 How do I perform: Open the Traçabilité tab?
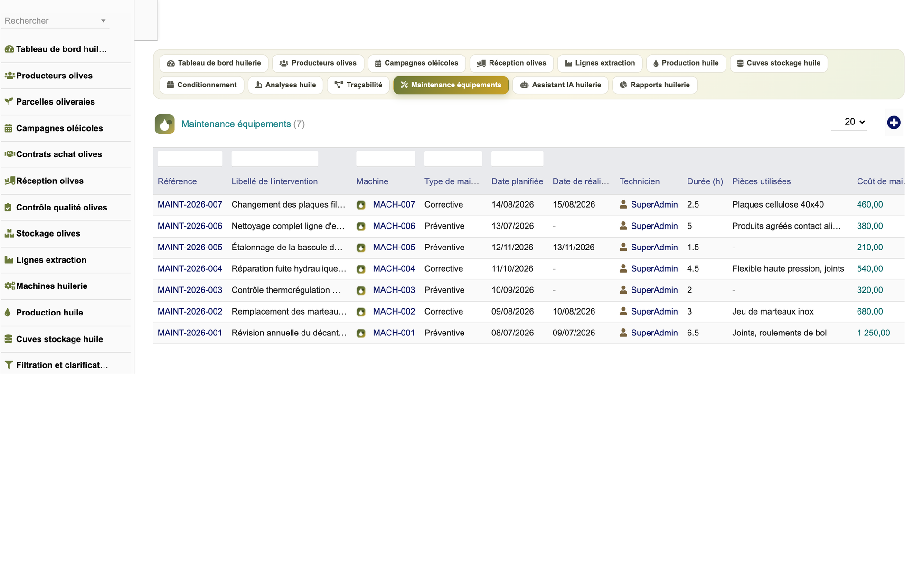pos(358,85)
